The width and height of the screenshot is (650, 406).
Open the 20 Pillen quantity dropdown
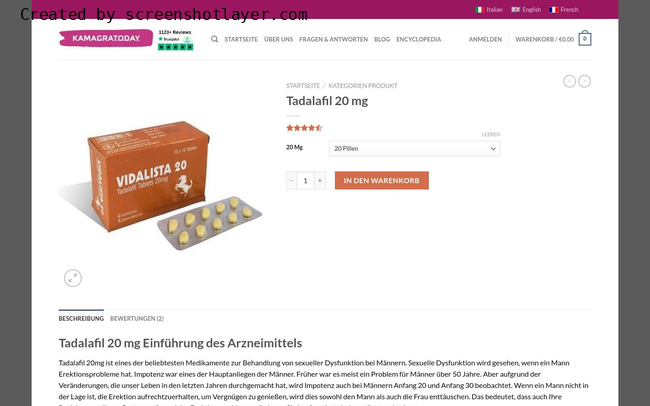(x=415, y=148)
